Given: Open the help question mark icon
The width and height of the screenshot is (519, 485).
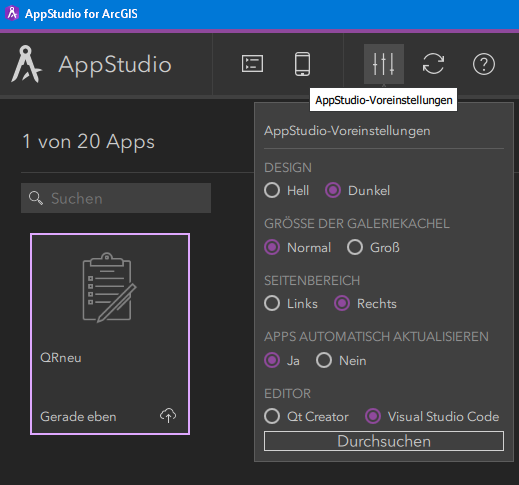Looking at the screenshot, I should (484, 64).
